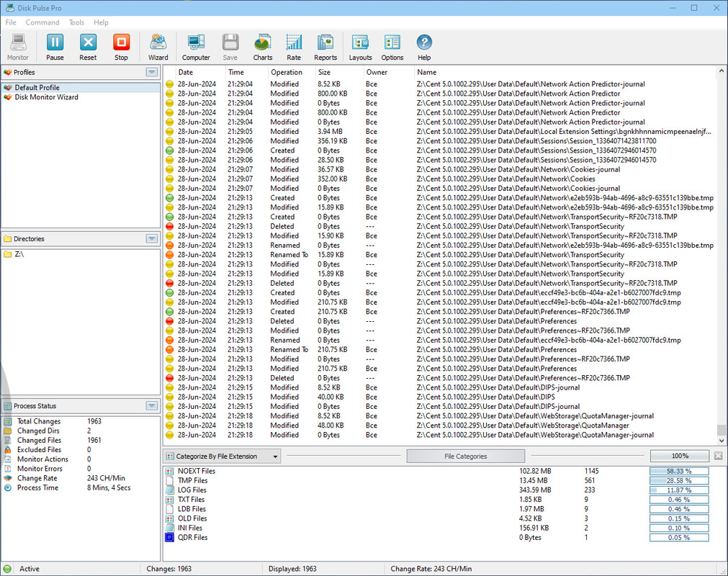
Task: Click the 11.87 % LOG percentage bar
Action: pyautogui.click(x=679, y=490)
